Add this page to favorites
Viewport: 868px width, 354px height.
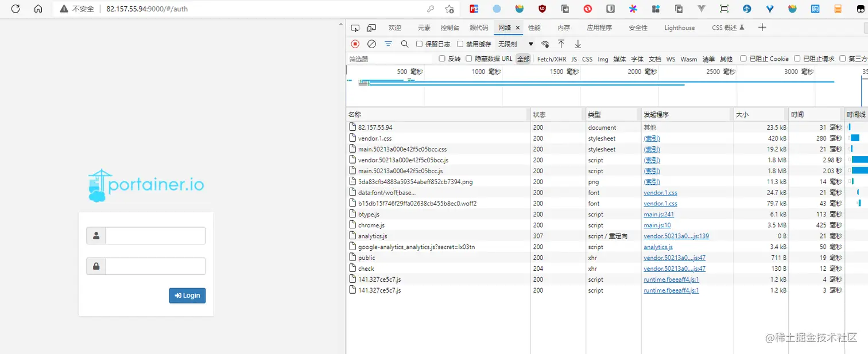[449, 9]
